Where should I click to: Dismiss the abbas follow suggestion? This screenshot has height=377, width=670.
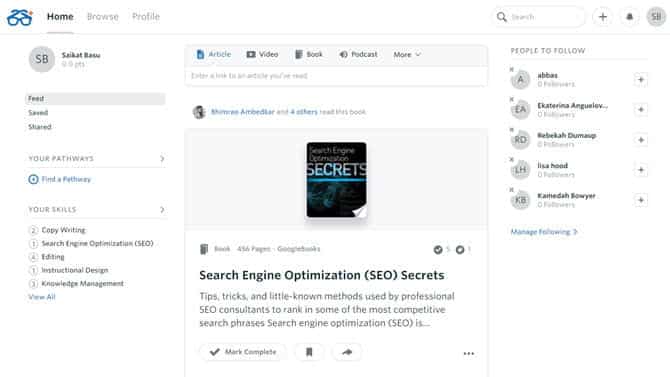click(511, 69)
